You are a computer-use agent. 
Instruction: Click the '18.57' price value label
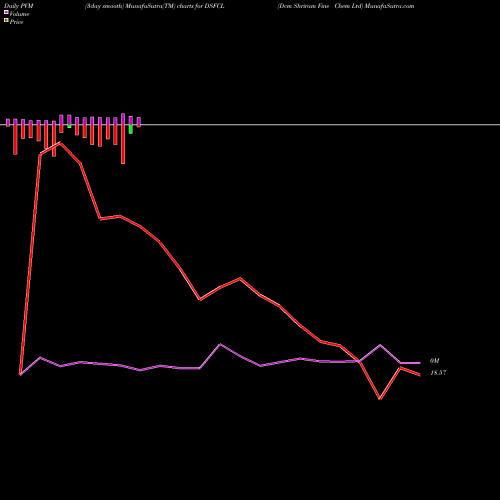438,373
